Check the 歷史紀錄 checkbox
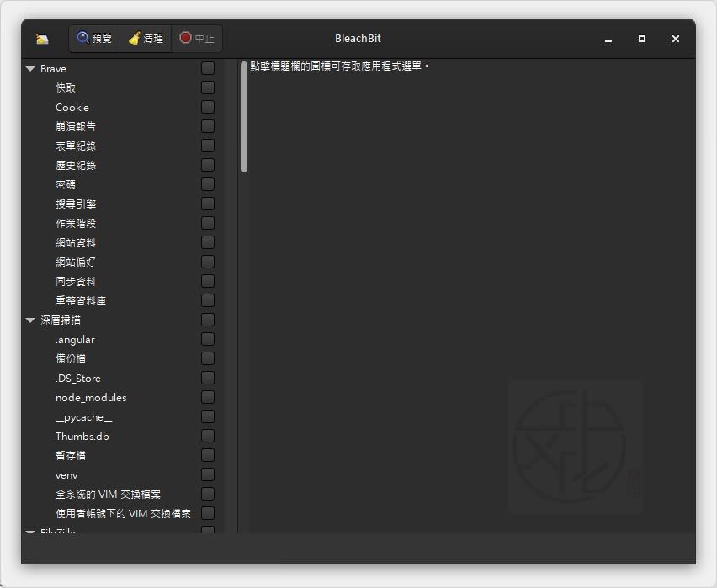 pyautogui.click(x=208, y=165)
